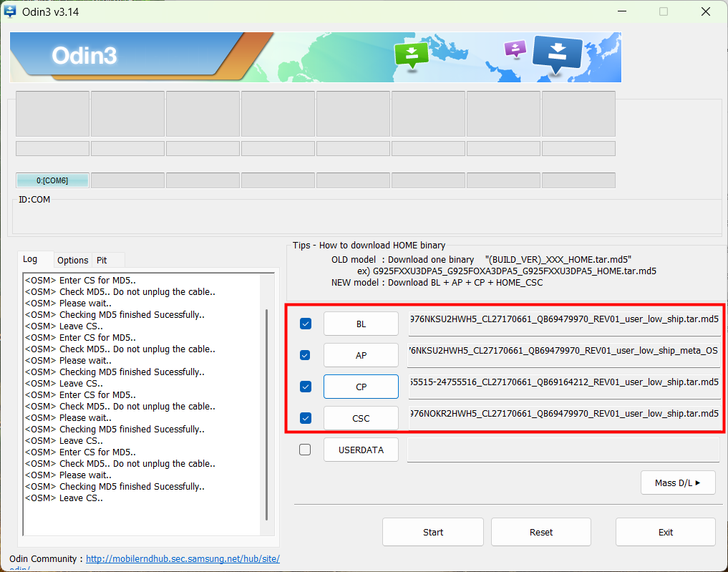Browse for CP firmware file
The width and height of the screenshot is (728, 572).
(x=361, y=387)
